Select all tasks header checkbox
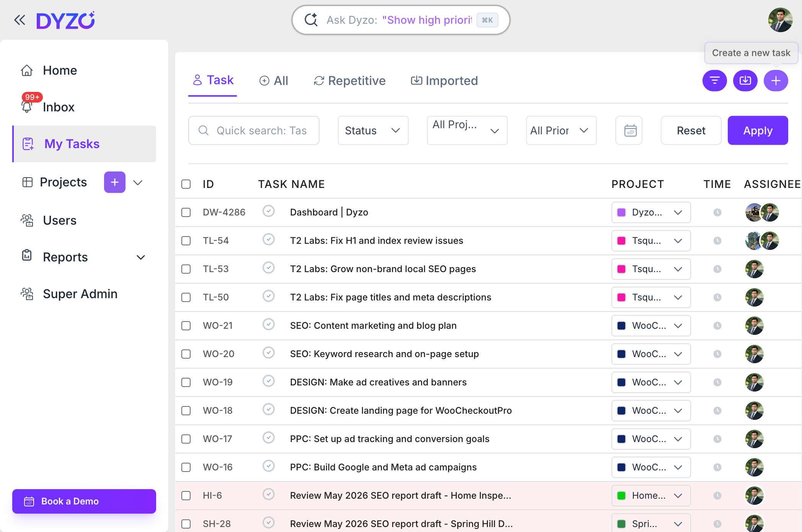Screen dimensions: 802x532 tap(186, 184)
